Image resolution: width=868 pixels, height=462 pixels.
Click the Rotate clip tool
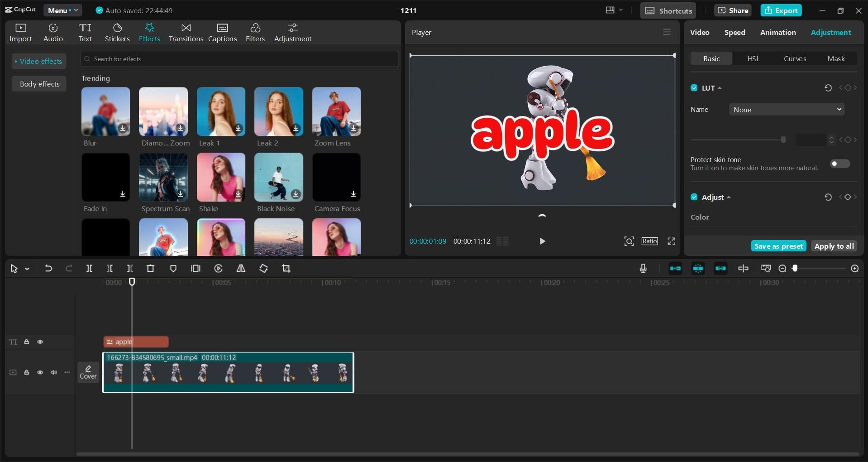click(263, 269)
